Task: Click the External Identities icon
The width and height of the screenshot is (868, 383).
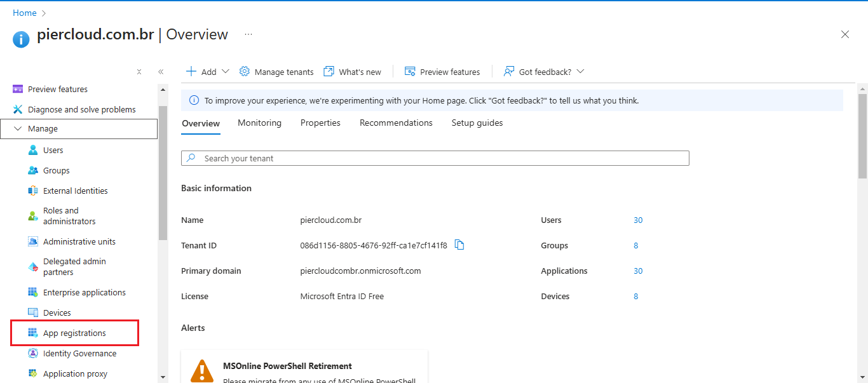Action: (x=33, y=191)
